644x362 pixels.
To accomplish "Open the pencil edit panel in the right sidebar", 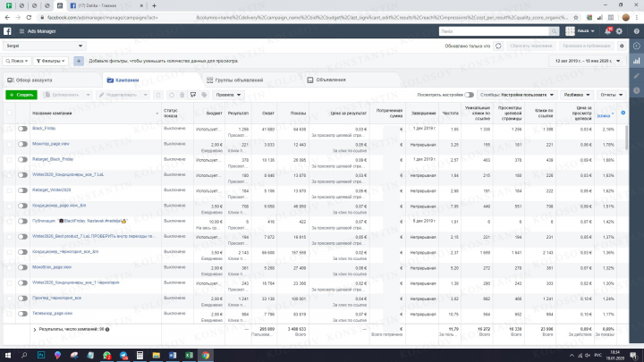I will tap(637, 75).
